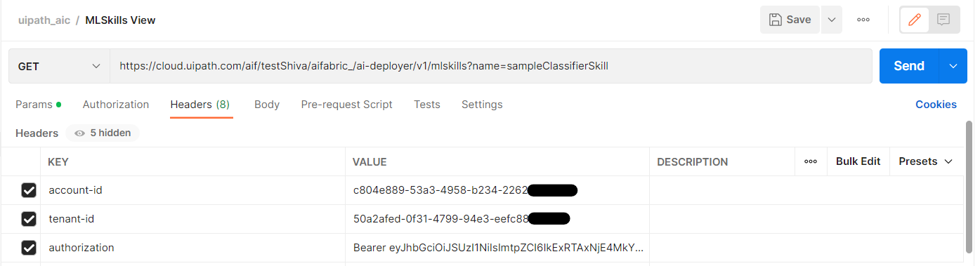Open the comments icon view
Viewport: 980px width, 266px height.
point(943,20)
